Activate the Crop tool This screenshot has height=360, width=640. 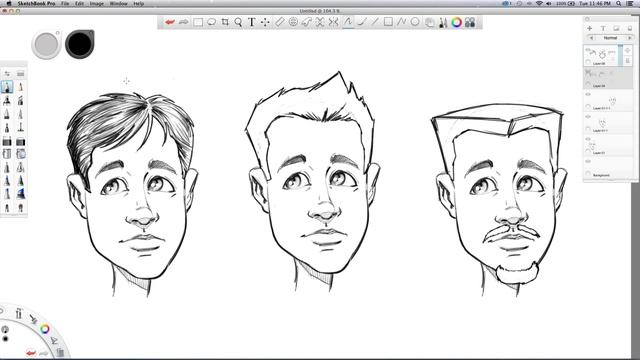(225, 22)
